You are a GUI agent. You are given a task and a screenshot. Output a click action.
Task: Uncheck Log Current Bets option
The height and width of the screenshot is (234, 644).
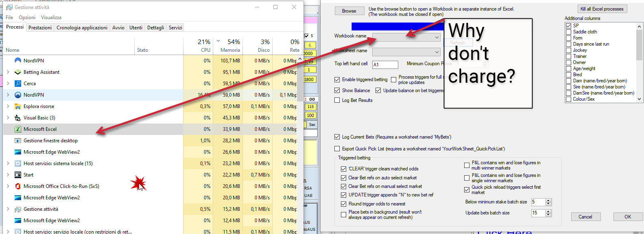pos(337,137)
